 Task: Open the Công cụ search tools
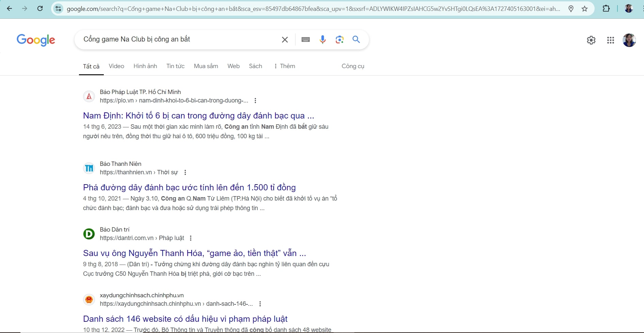pyautogui.click(x=353, y=66)
